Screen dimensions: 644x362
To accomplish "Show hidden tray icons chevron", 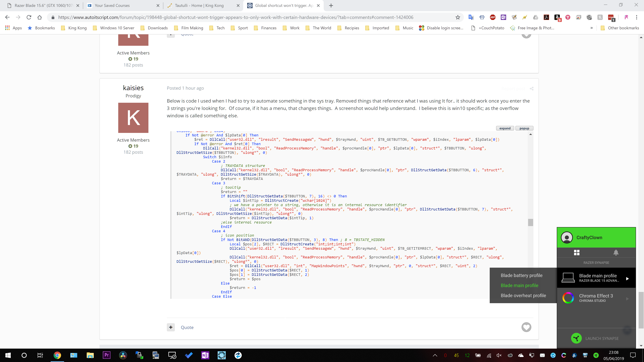I will tap(435, 355).
